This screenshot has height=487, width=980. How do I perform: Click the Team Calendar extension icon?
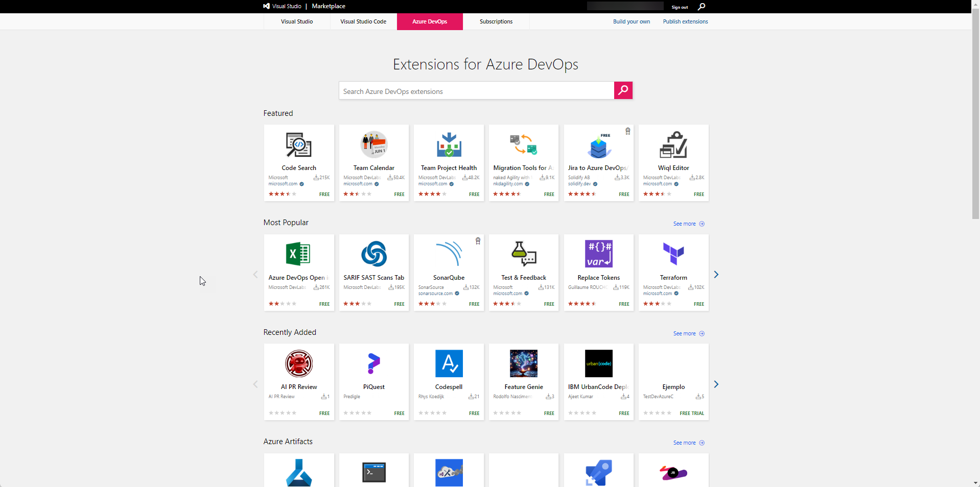click(x=374, y=144)
